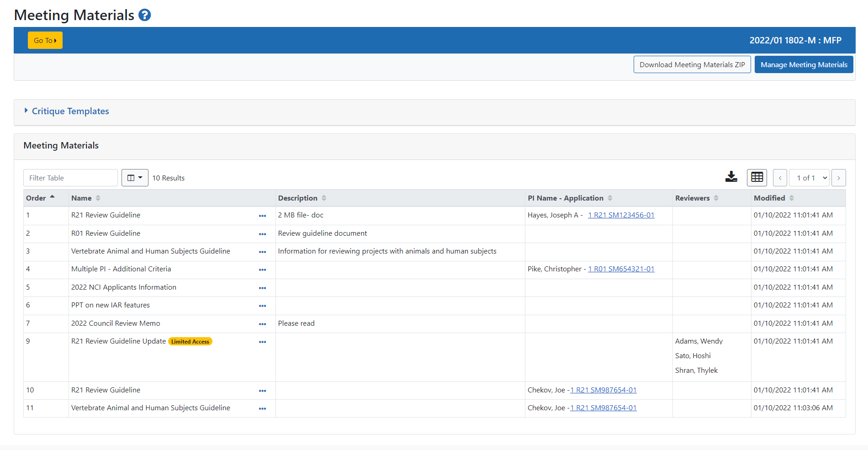Open ellipsis menu for 2022 NCI Applicants Information

(262, 288)
